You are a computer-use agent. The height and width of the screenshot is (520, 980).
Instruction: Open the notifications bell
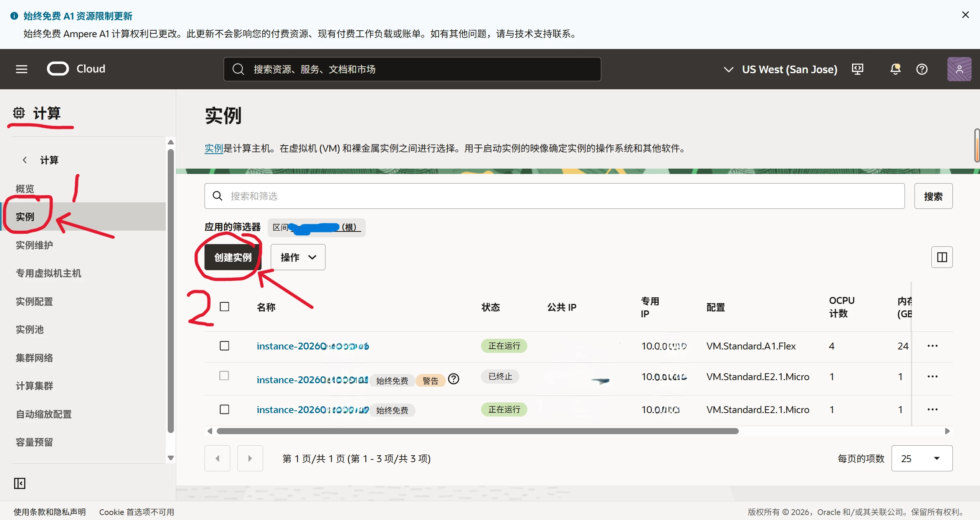pyautogui.click(x=895, y=69)
